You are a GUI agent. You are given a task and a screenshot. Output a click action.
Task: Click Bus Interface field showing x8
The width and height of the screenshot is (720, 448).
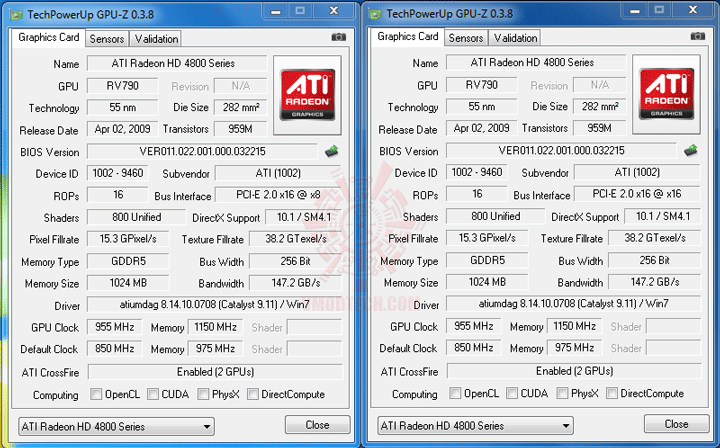pos(278,195)
